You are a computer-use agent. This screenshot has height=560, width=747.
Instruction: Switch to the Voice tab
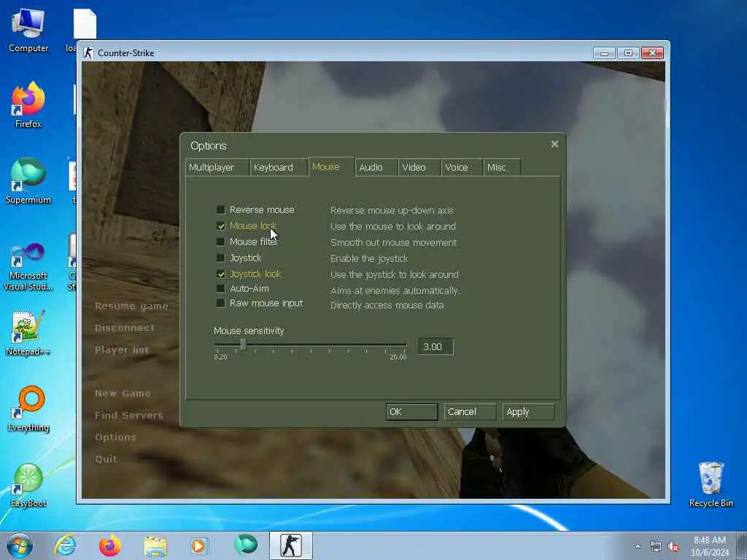(x=462, y=167)
